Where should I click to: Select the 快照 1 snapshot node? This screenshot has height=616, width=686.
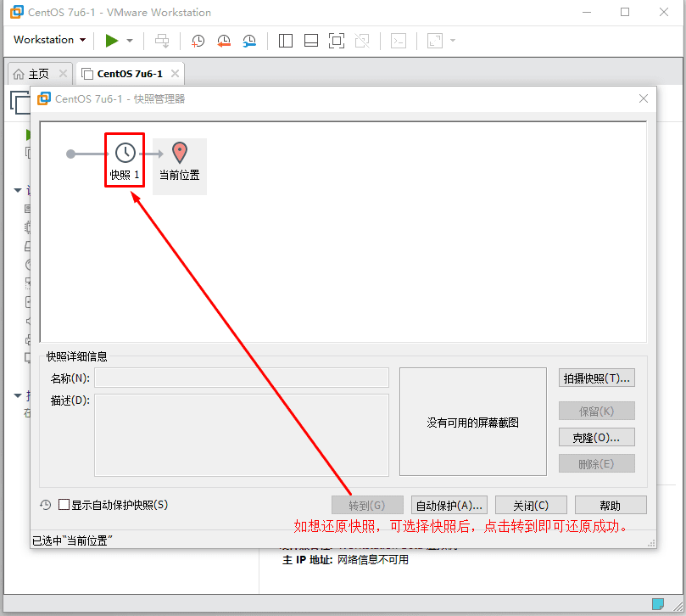125,160
